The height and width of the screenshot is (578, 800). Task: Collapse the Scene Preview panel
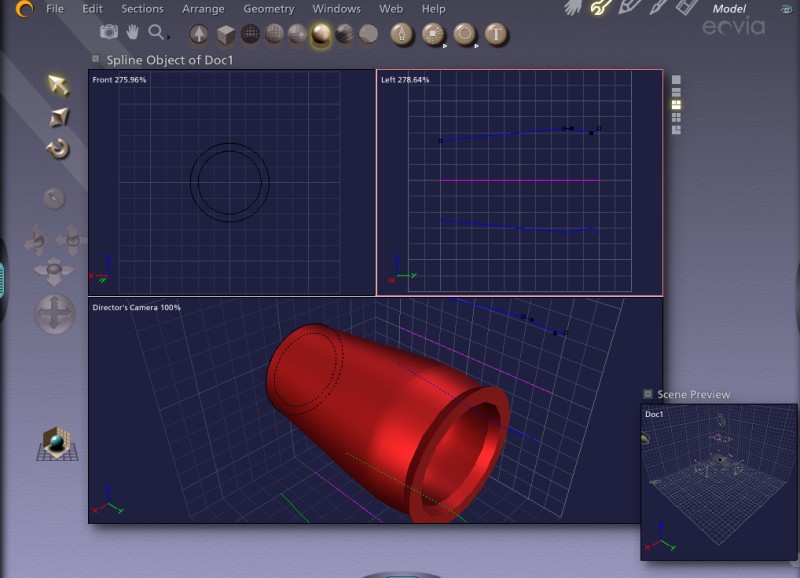647,394
